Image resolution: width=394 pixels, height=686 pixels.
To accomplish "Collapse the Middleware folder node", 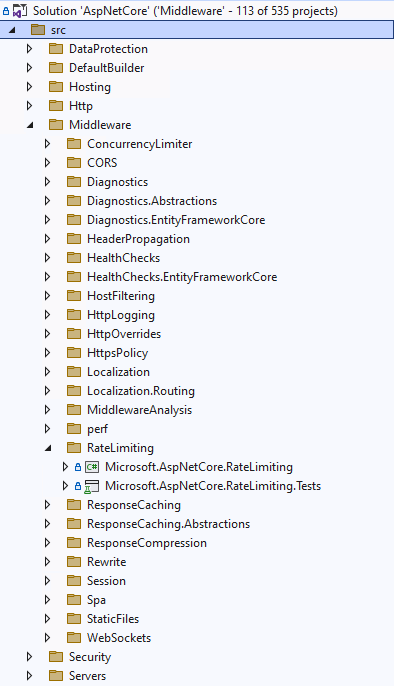I will coord(30,125).
